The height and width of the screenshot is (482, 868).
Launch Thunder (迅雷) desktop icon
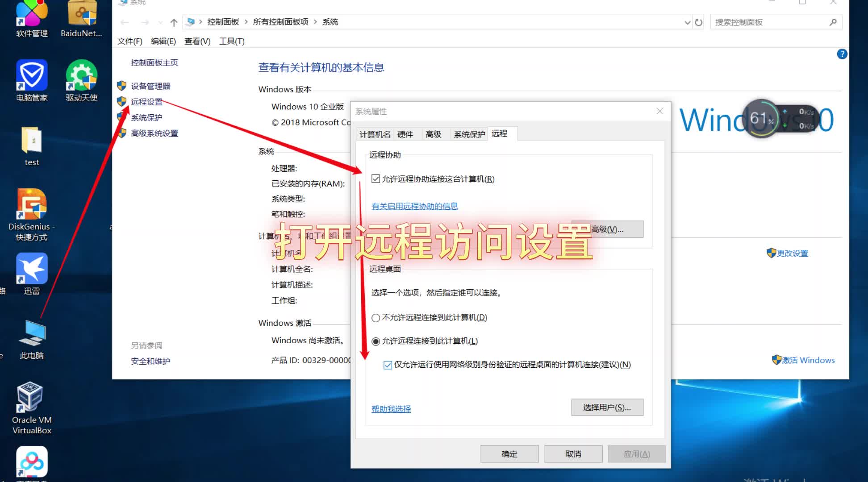pyautogui.click(x=31, y=269)
